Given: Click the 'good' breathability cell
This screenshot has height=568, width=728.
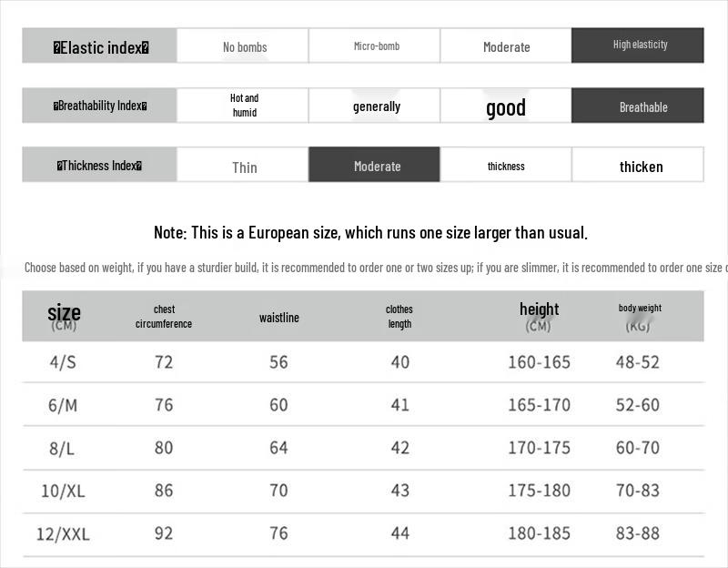Looking at the screenshot, I should pos(506,107).
